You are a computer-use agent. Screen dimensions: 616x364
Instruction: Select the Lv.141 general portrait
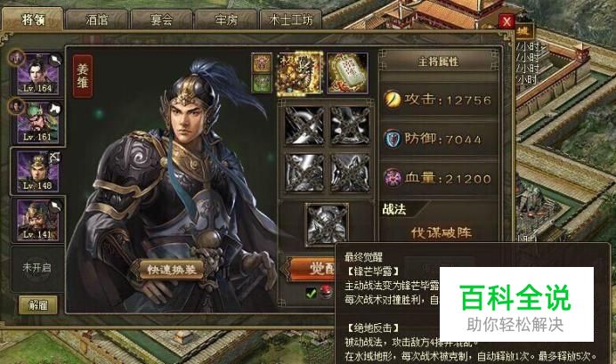click(x=37, y=221)
